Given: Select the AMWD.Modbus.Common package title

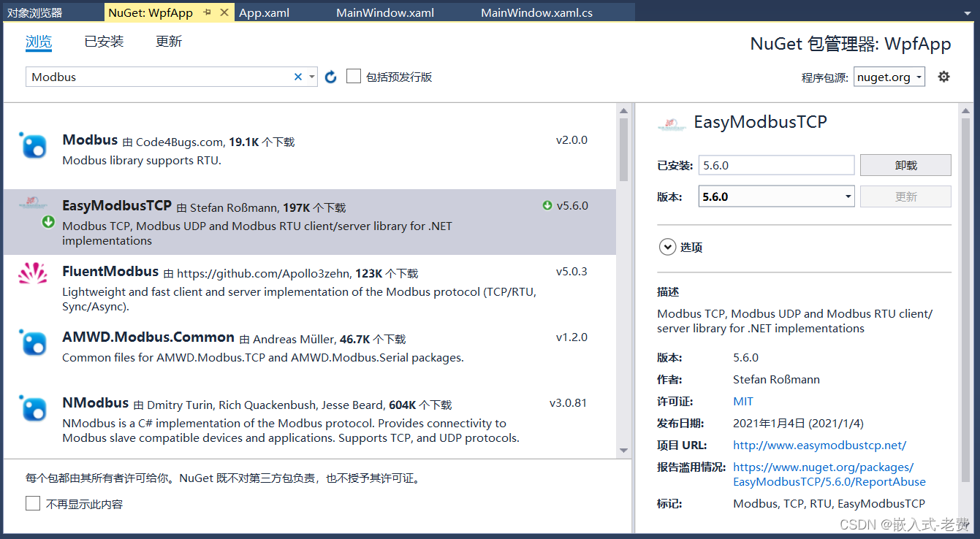Looking at the screenshot, I should 148,337.
